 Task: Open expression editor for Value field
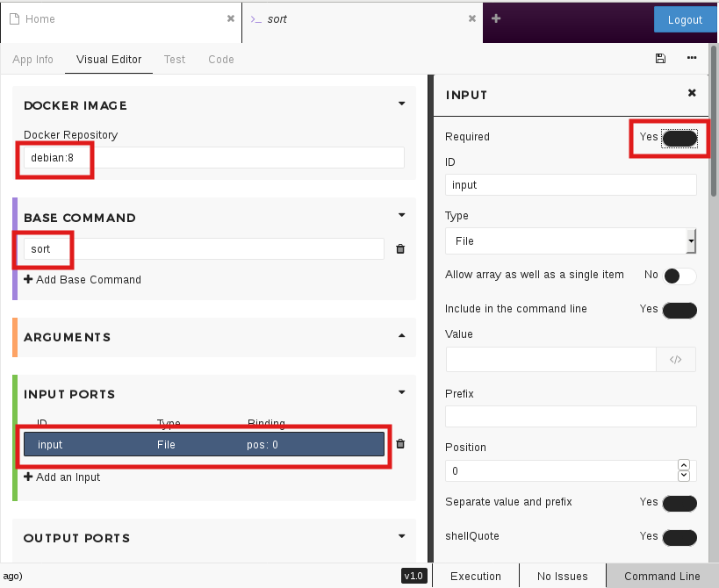coord(675,360)
